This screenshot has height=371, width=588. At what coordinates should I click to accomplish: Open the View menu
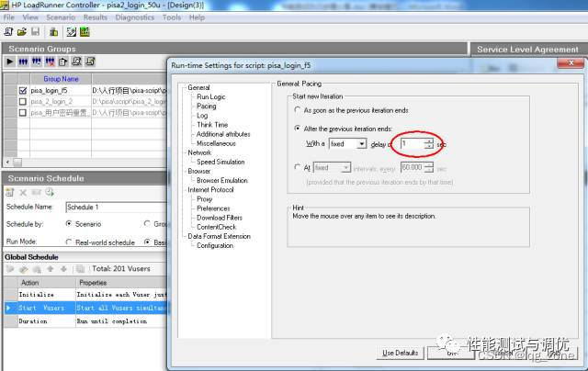30,17
